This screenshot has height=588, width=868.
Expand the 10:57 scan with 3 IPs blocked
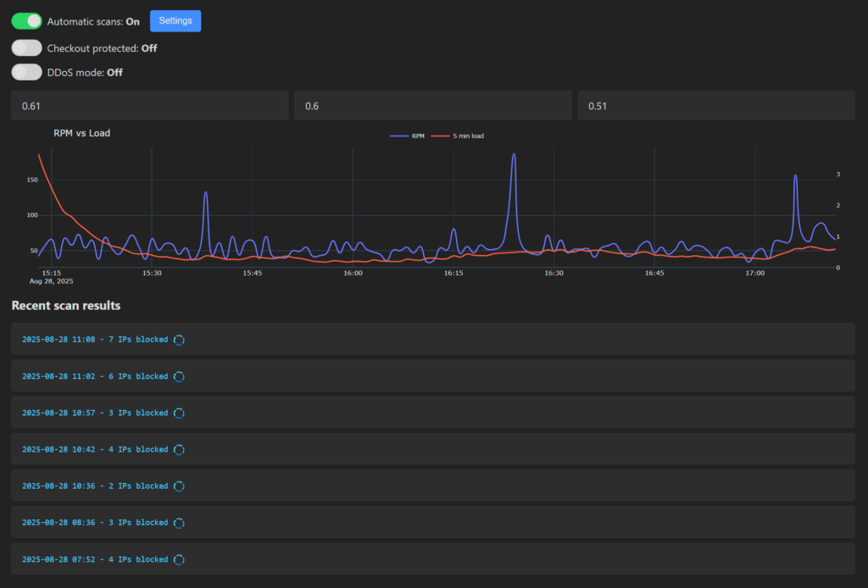coord(95,413)
